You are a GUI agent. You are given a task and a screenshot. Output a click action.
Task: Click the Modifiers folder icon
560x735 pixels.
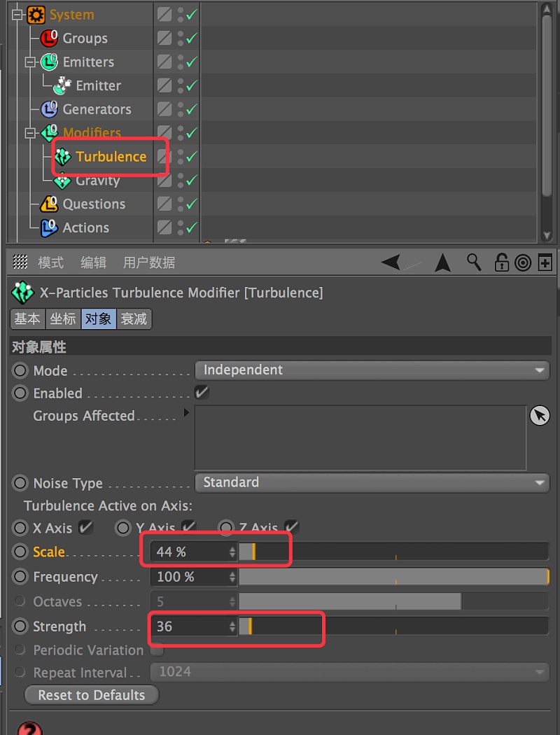[x=49, y=133]
